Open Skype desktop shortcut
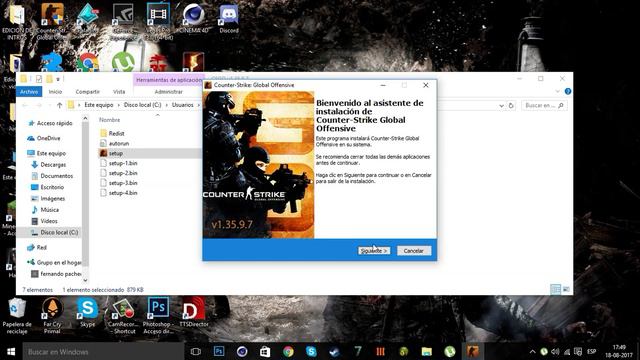640x360 pixels. [87, 313]
